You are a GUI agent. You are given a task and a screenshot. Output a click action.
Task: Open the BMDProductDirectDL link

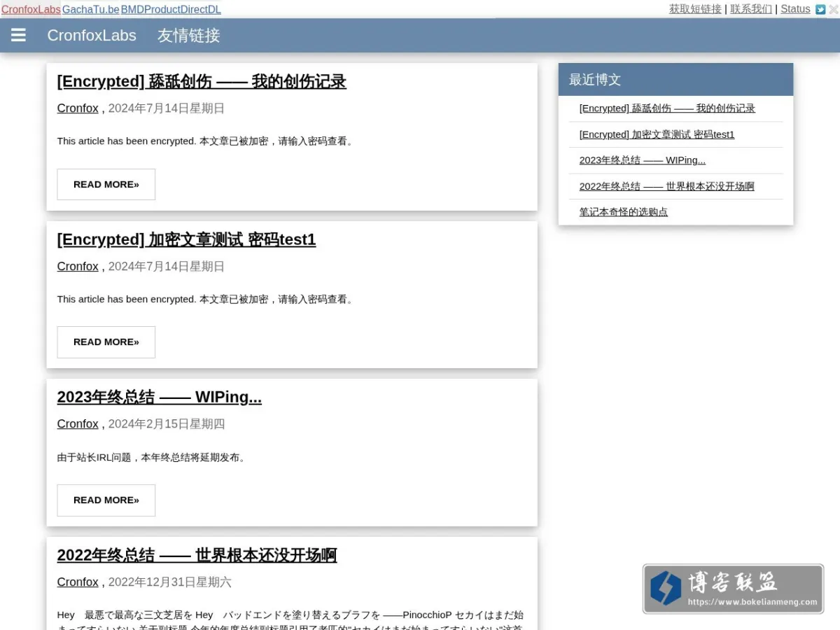[171, 10]
